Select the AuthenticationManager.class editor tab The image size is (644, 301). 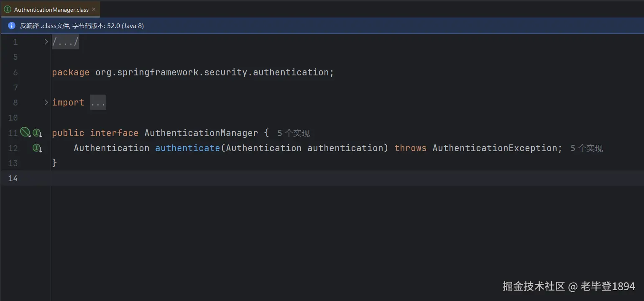[51, 9]
